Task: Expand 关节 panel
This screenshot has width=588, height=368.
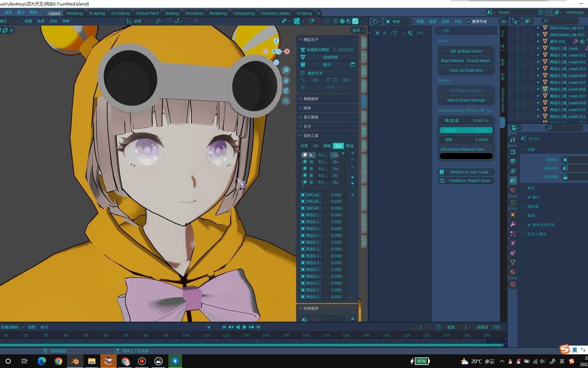Action: point(328,126)
